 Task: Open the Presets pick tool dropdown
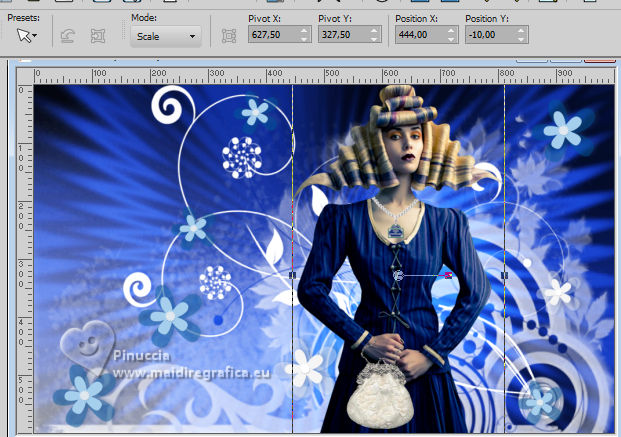pos(27,36)
